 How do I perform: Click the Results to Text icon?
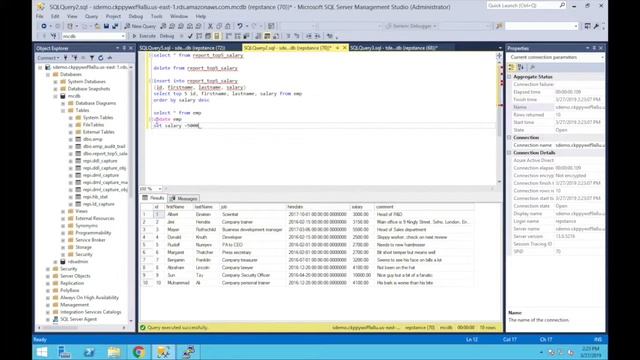click(x=258, y=36)
